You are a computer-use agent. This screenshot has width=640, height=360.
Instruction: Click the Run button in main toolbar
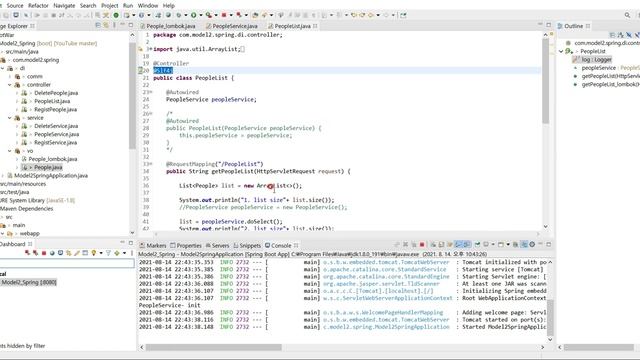tap(193, 15)
